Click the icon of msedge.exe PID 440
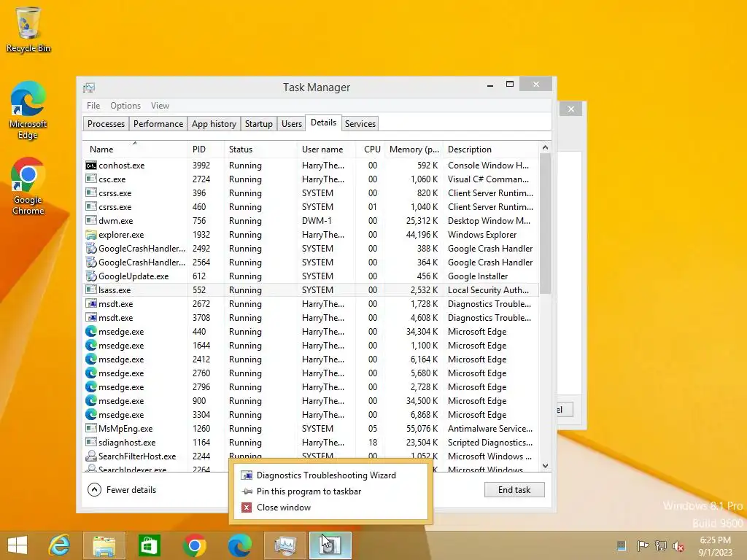 click(91, 332)
